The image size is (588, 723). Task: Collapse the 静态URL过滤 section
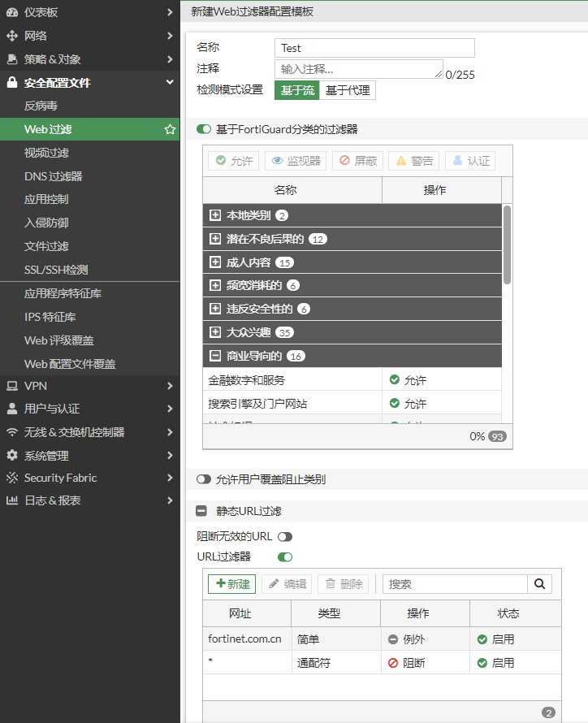pos(202,511)
